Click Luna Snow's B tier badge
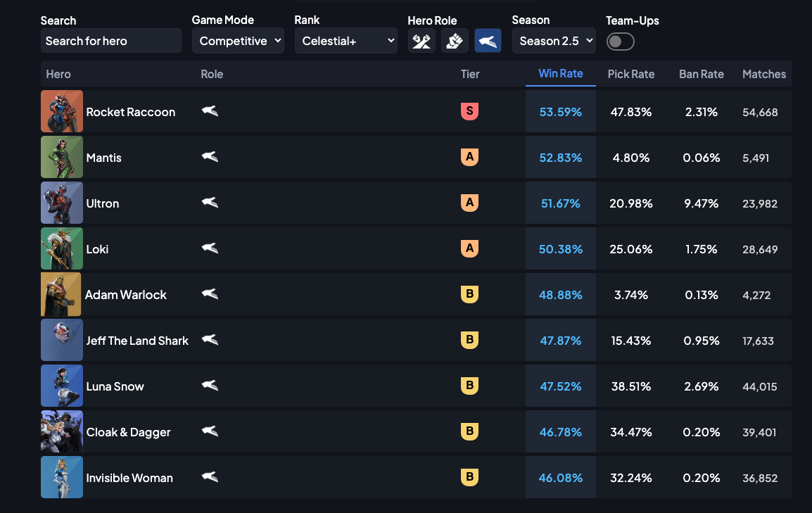Image resolution: width=812 pixels, height=513 pixels. tap(470, 385)
